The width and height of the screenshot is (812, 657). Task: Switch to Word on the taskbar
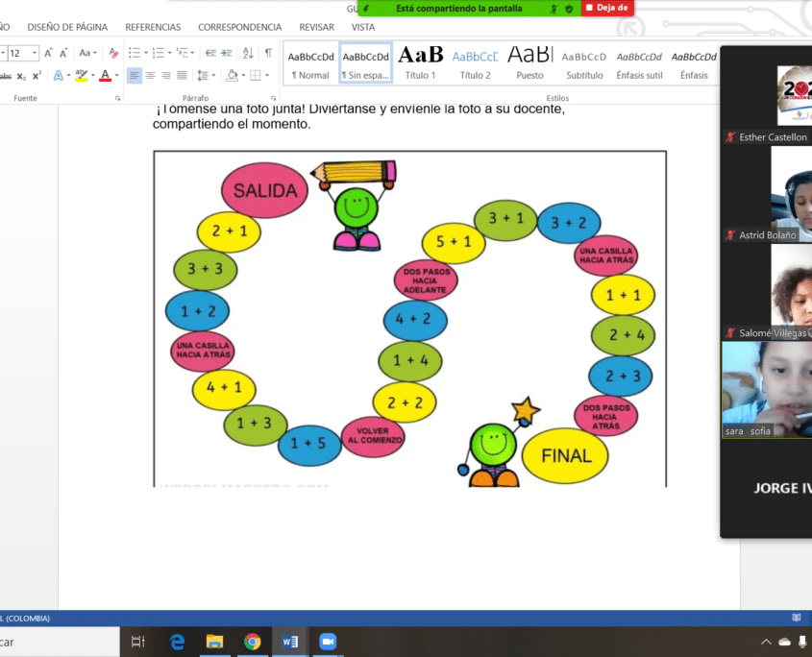290,642
